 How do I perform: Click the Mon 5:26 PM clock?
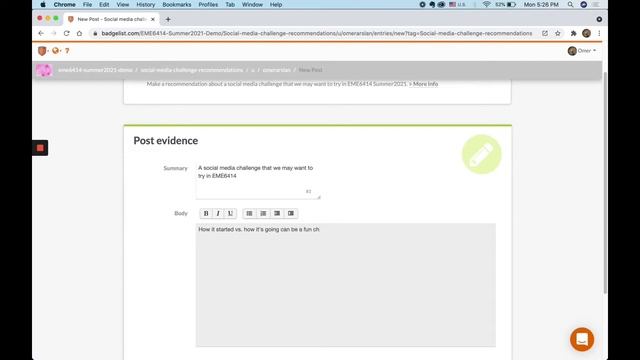pyautogui.click(x=541, y=4)
